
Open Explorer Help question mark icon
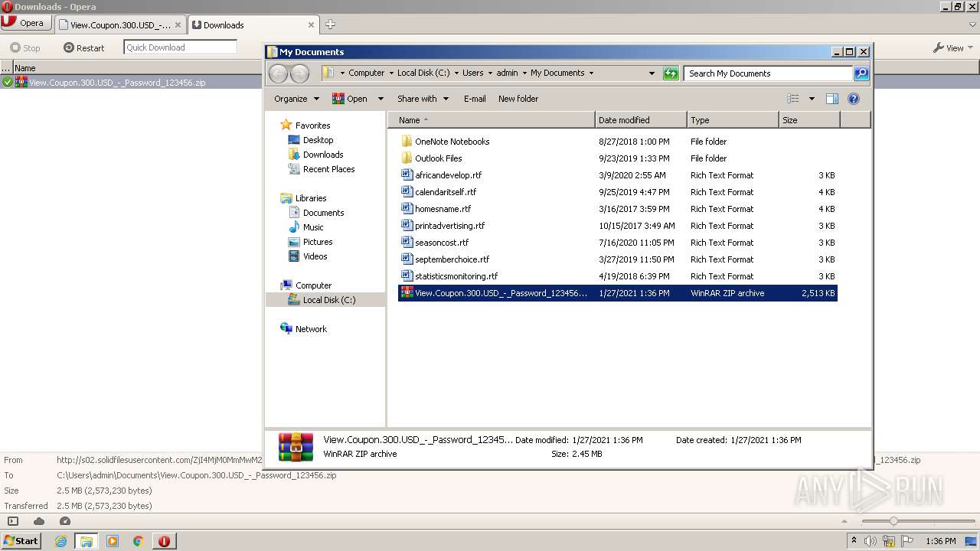tap(854, 99)
